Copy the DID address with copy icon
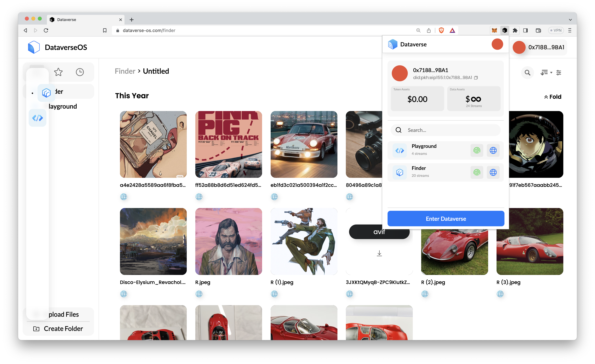Image resolution: width=595 pixels, height=364 pixels. 476,78
